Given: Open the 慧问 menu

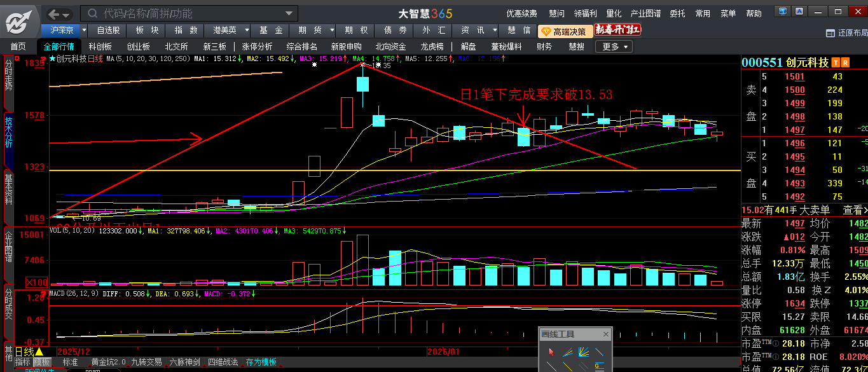Looking at the screenshot, I should pos(556,13).
